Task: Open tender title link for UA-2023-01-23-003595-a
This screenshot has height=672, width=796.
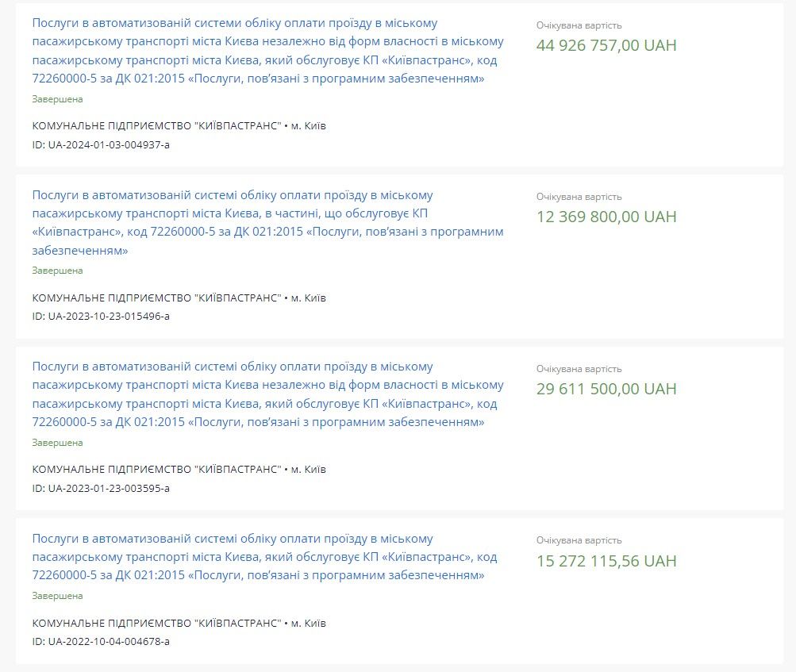Action: pos(267,394)
